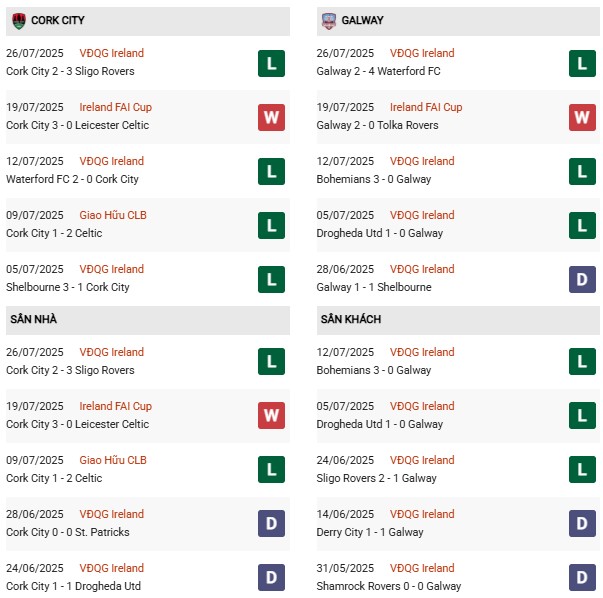Select the Cork City 1 - 1 Drogheda Utd result

click(x=73, y=586)
